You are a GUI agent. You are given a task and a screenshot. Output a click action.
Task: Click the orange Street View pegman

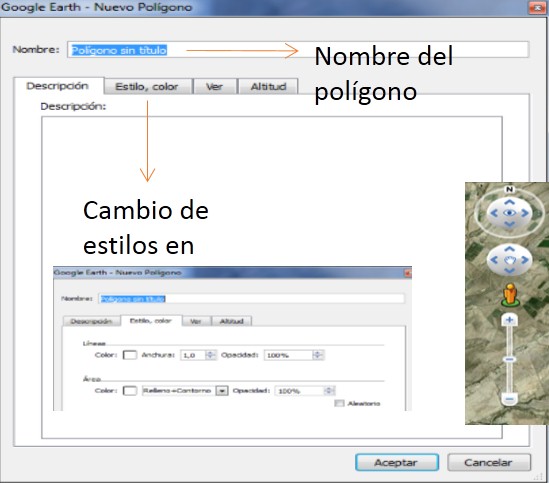[510, 295]
